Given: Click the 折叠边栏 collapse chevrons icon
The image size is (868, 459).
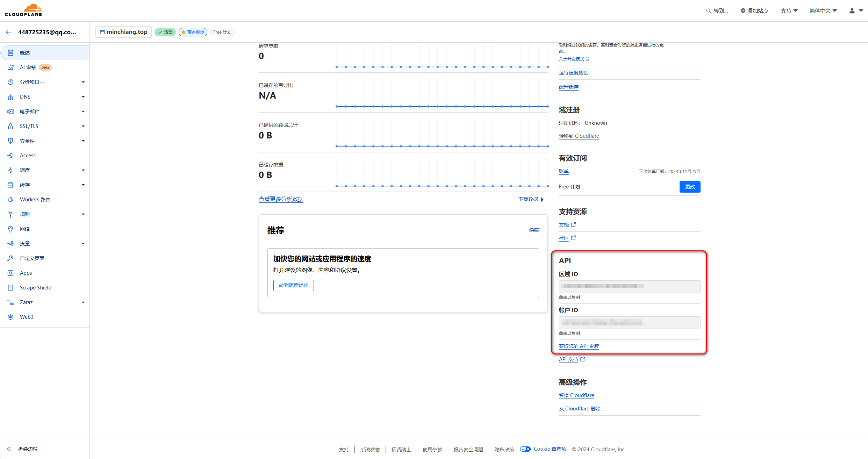Looking at the screenshot, I should coord(9,449).
